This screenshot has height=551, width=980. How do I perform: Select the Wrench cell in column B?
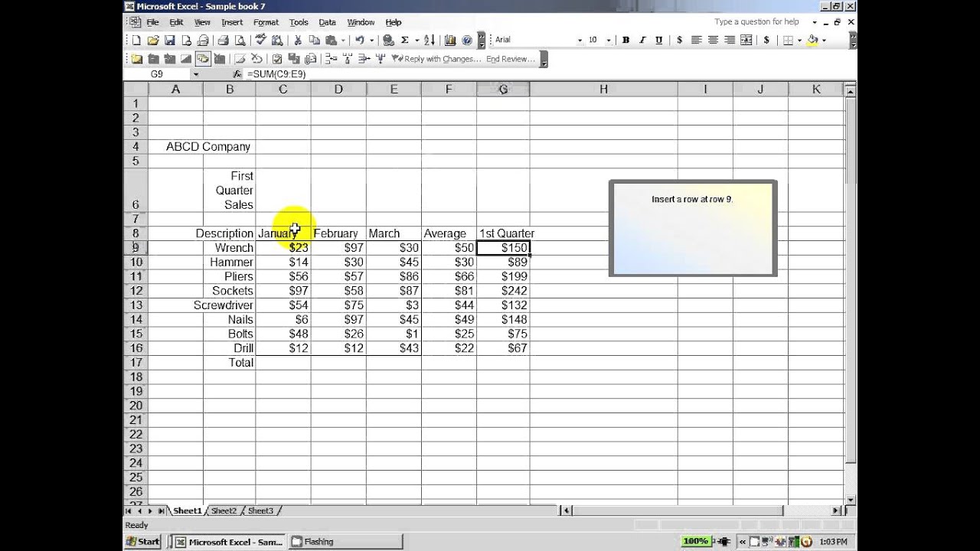click(229, 247)
